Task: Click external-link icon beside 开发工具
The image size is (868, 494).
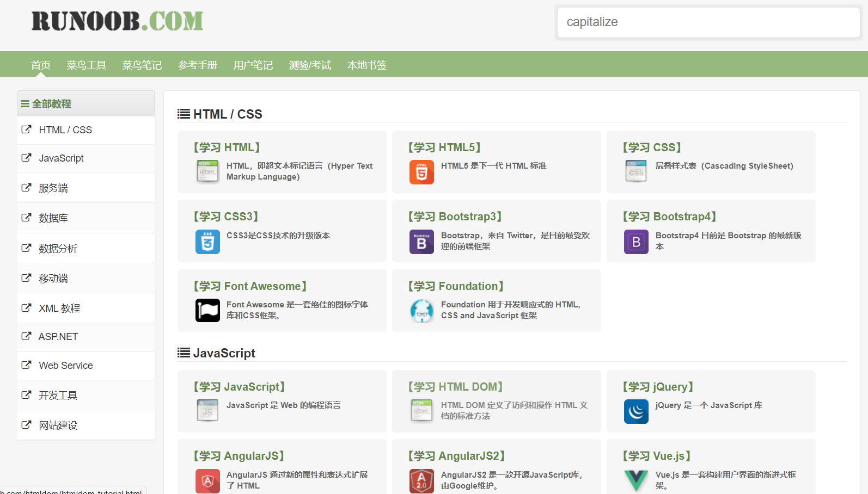Action: [26, 395]
